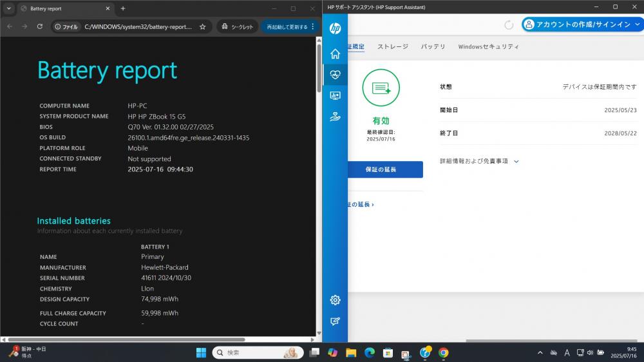Open Chrome's three-dot menu
The image size is (644, 362).
click(x=313, y=26)
